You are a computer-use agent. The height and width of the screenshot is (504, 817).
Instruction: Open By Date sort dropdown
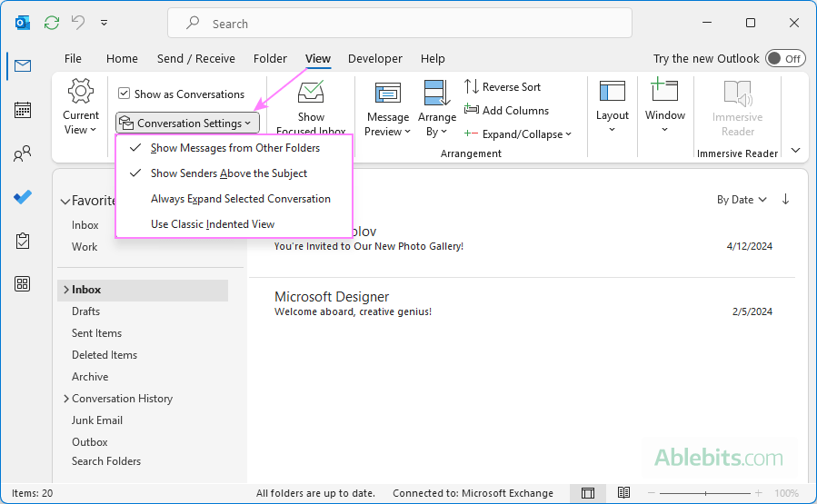tap(742, 200)
